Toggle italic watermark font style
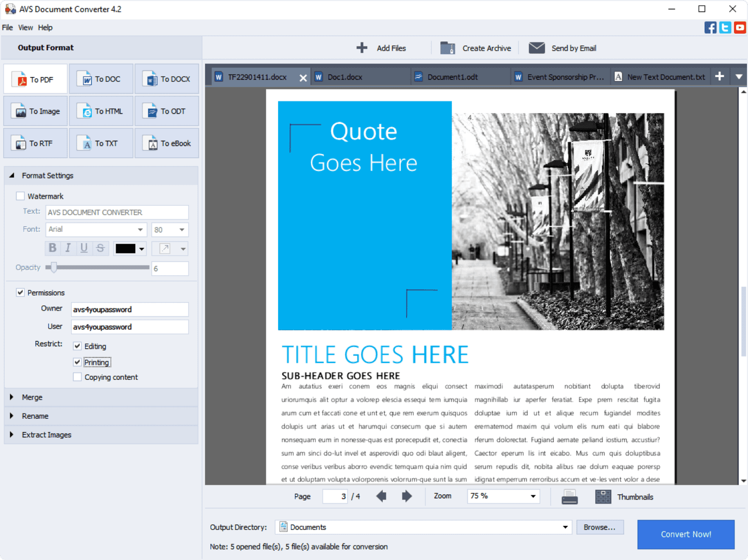The image size is (748, 560). coord(68,248)
